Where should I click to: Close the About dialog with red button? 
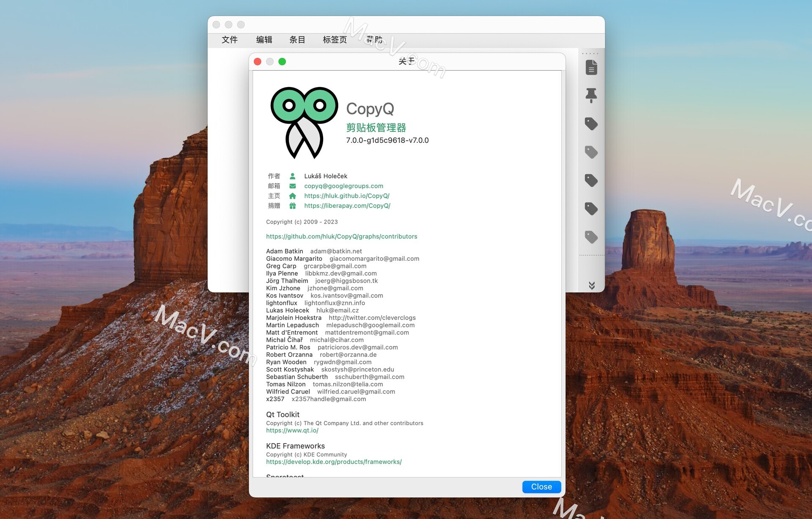click(258, 62)
